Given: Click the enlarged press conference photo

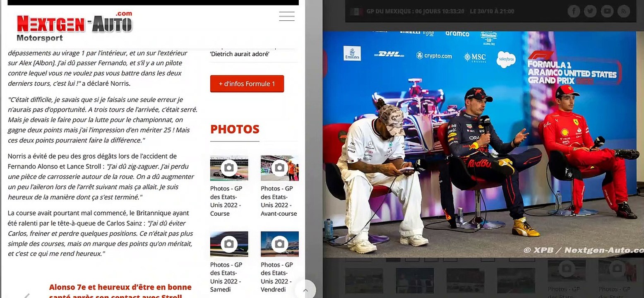Looking at the screenshot, I should point(483,144).
